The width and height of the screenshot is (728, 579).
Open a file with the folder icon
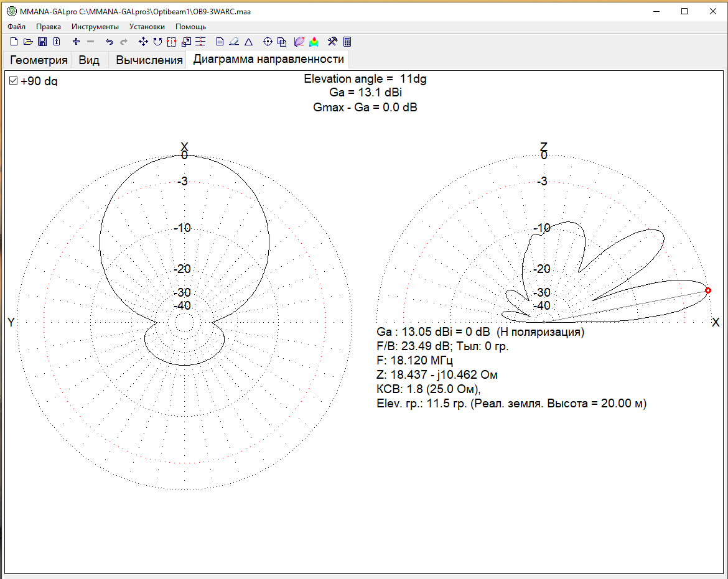pyautogui.click(x=28, y=42)
